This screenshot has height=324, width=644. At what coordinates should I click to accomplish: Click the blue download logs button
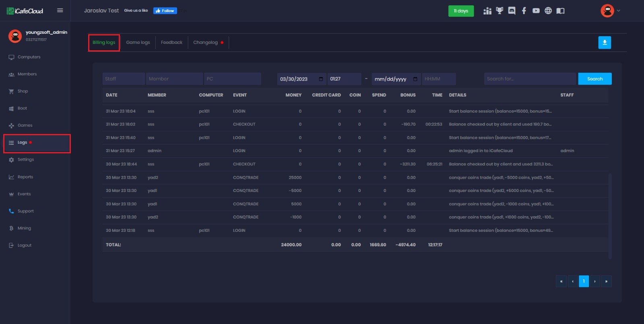[604, 42]
